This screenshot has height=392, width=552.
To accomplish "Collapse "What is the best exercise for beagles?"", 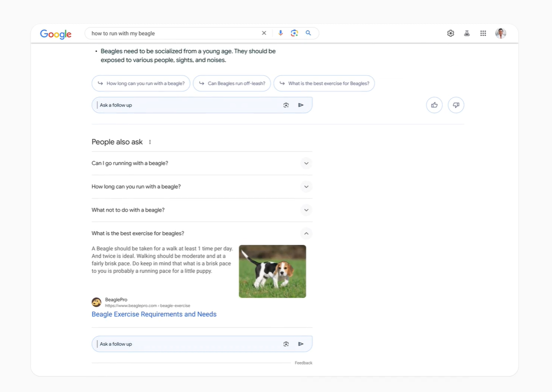I will click(x=306, y=233).
